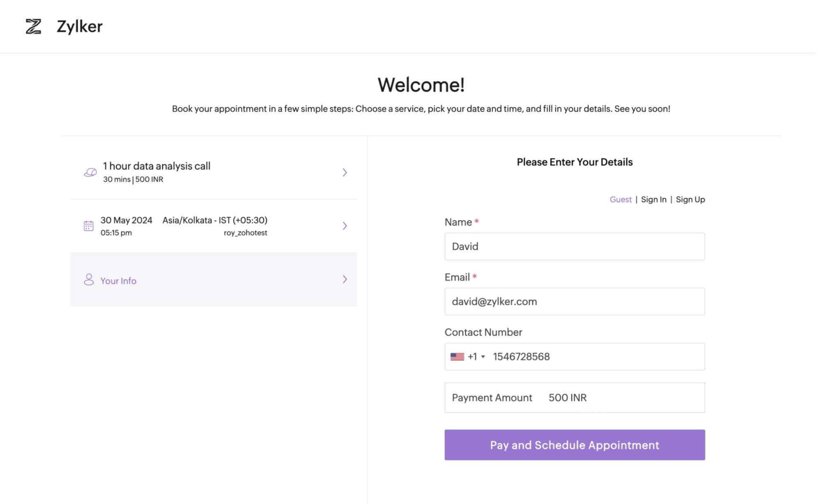Click the Email field with david@zylker.com
This screenshot has width=817, height=504.
tap(574, 302)
